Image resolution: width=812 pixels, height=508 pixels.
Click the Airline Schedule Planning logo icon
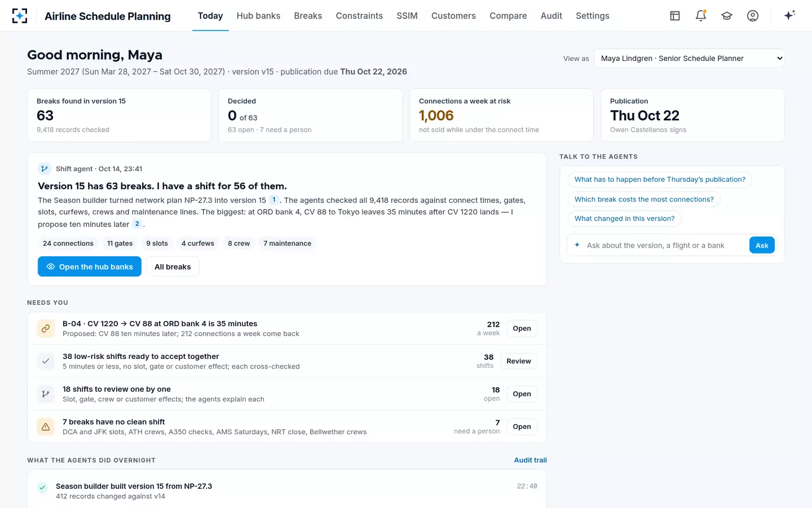pos(20,16)
